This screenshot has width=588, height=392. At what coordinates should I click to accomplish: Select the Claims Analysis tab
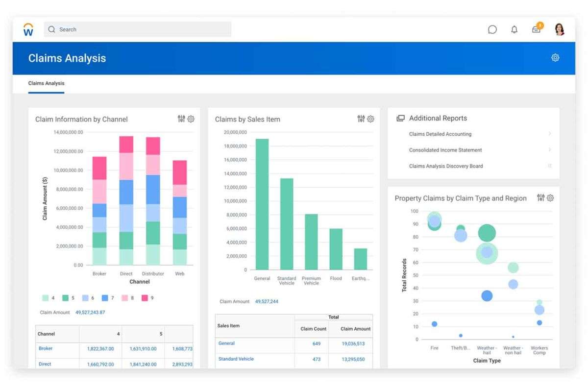pyautogui.click(x=46, y=83)
